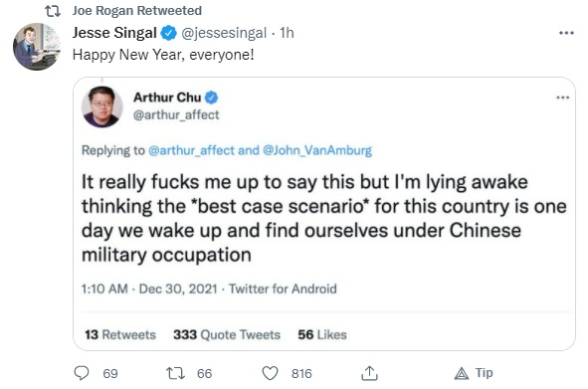The width and height of the screenshot is (588, 389).
Task: Click Arthur Chu's blue verified badge
Action: click(x=212, y=97)
